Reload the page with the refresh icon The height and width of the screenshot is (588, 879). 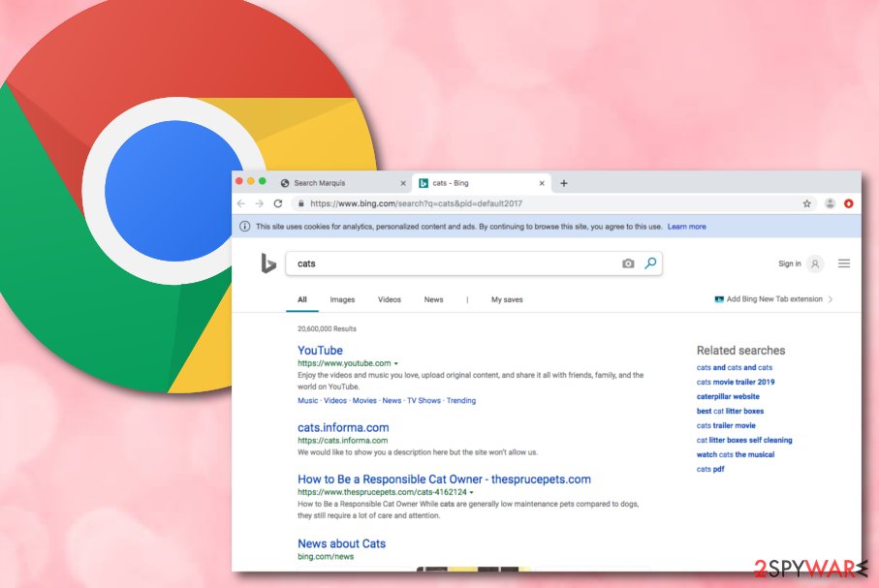click(278, 203)
